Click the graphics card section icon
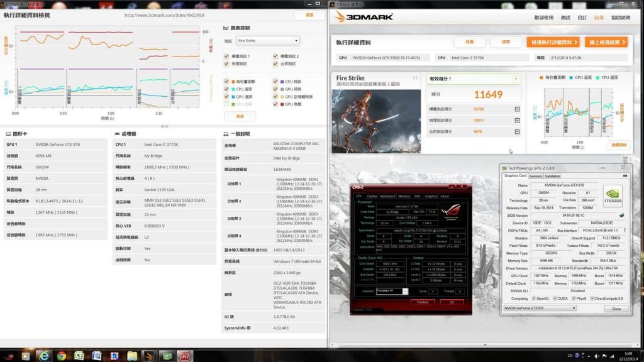644x362 pixels. (8, 134)
